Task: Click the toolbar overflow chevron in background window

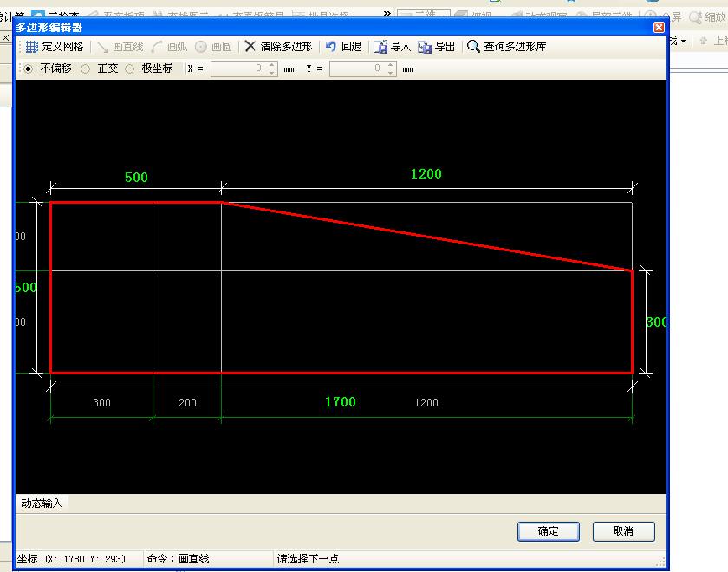Action: point(387,14)
